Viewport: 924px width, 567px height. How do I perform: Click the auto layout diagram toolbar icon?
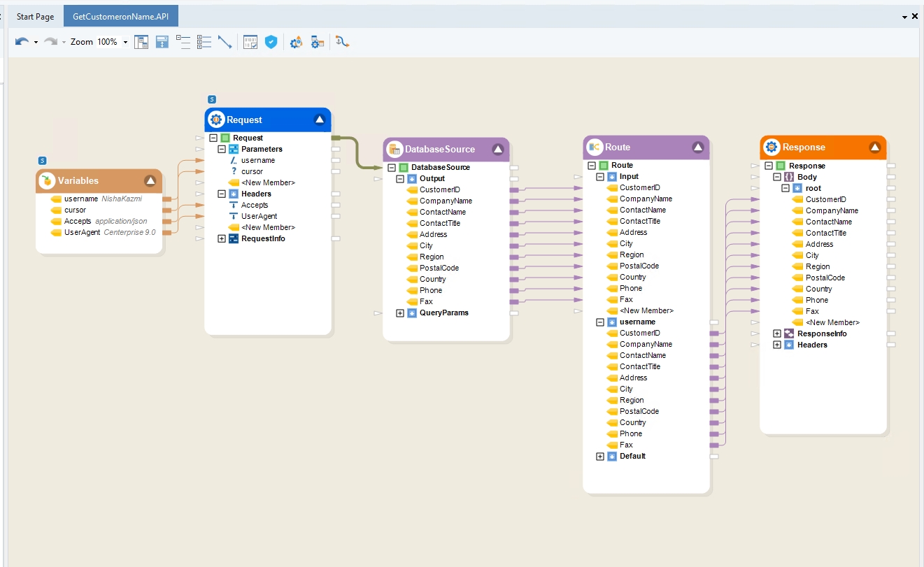pyautogui.click(x=141, y=42)
